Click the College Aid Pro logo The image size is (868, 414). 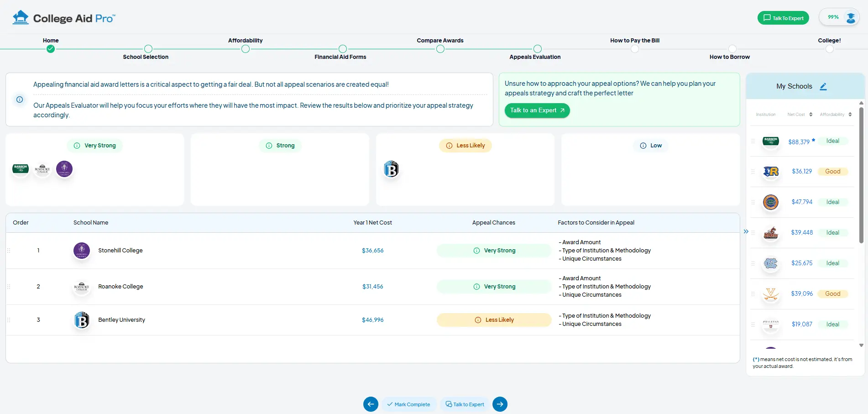(x=64, y=18)
